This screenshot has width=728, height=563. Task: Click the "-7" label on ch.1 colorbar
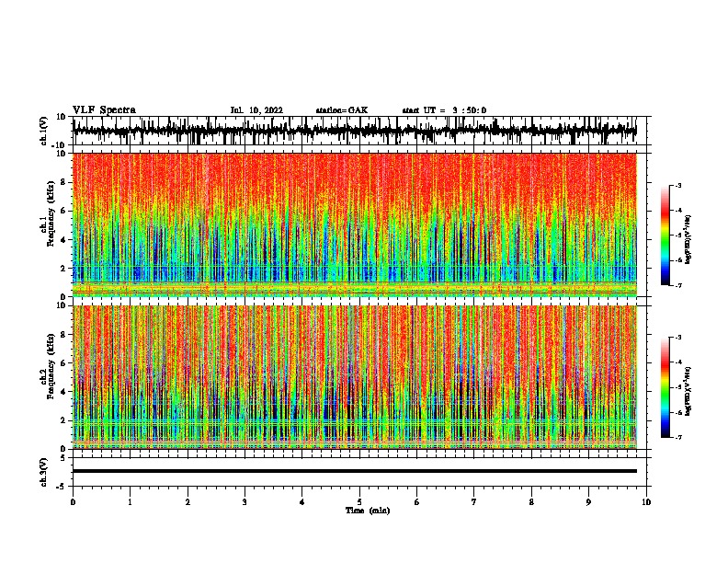click(677, 285)
